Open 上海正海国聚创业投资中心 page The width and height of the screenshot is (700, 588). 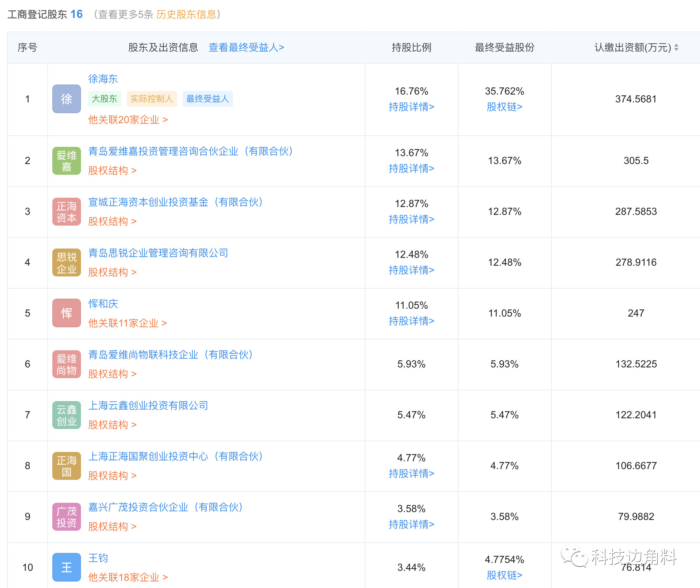176,456
